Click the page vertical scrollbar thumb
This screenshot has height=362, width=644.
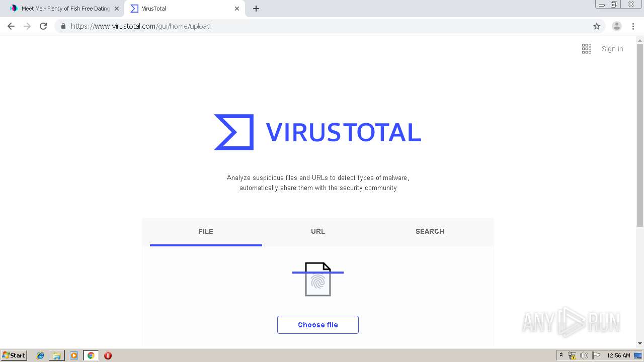coord(640,136)
